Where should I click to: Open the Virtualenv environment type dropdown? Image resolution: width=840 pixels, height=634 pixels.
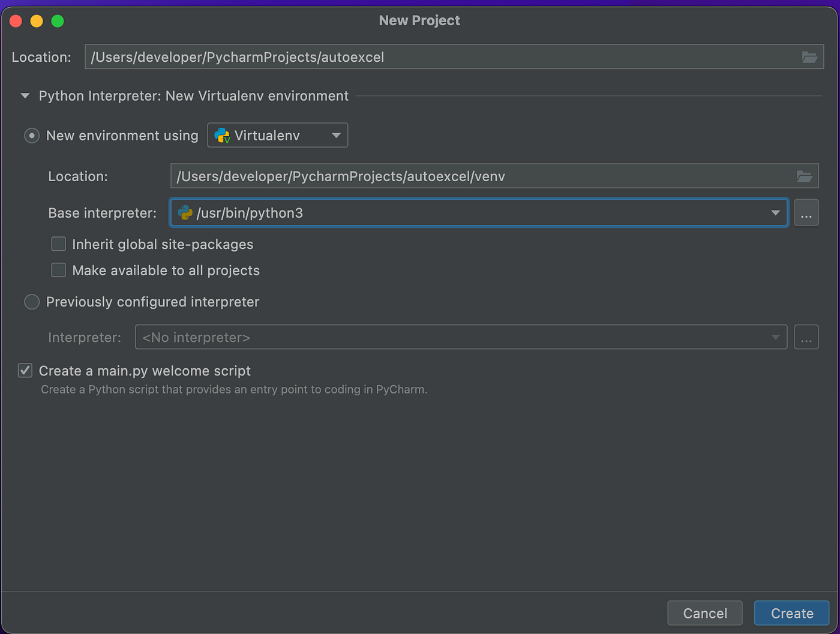tap(337, 135)
